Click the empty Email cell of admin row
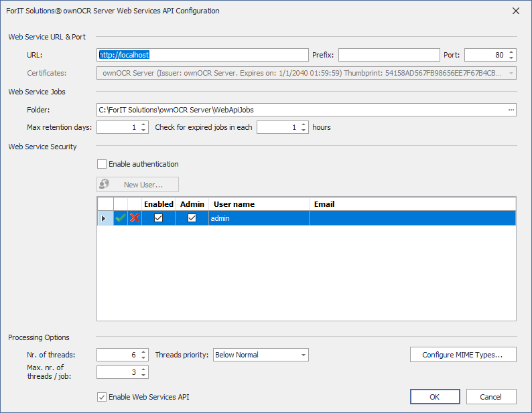Image resolution: width=532 pixels, height=413 pixels. pyautogui.click(x=413, y=218)
